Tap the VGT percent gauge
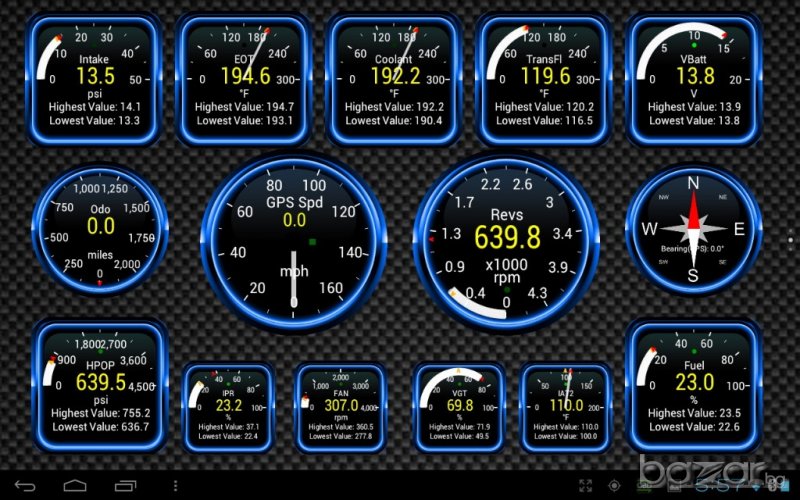Screen dimensions: 800x500 point(459,405)
